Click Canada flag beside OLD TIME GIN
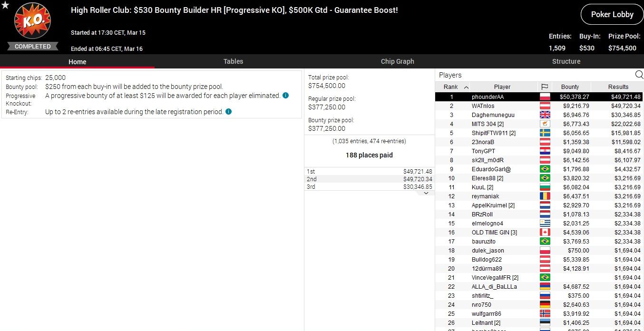644x331 pixels. click(545, 233)
